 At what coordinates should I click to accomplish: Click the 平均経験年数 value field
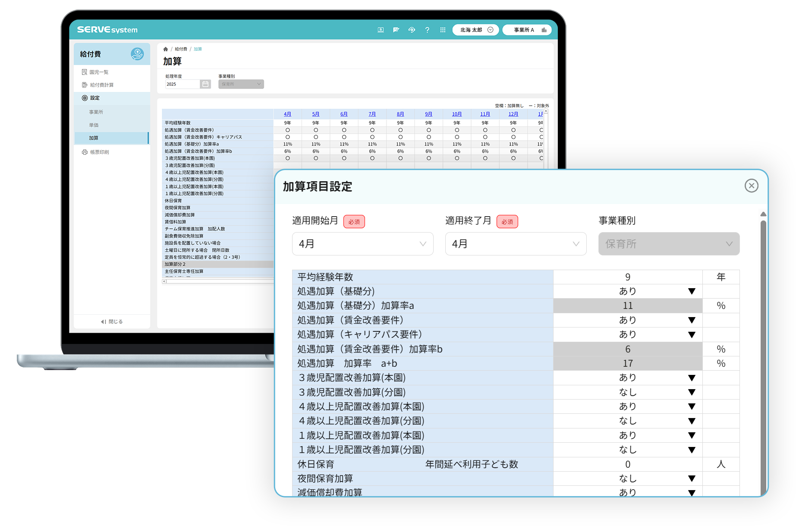coord(627,277)
